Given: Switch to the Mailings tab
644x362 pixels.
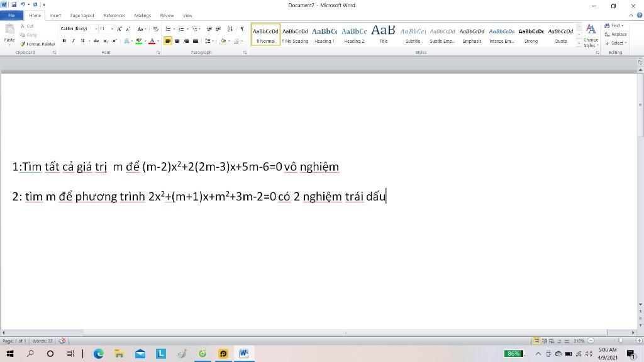Looking at the screenshot, I should (x=143, y=15).
